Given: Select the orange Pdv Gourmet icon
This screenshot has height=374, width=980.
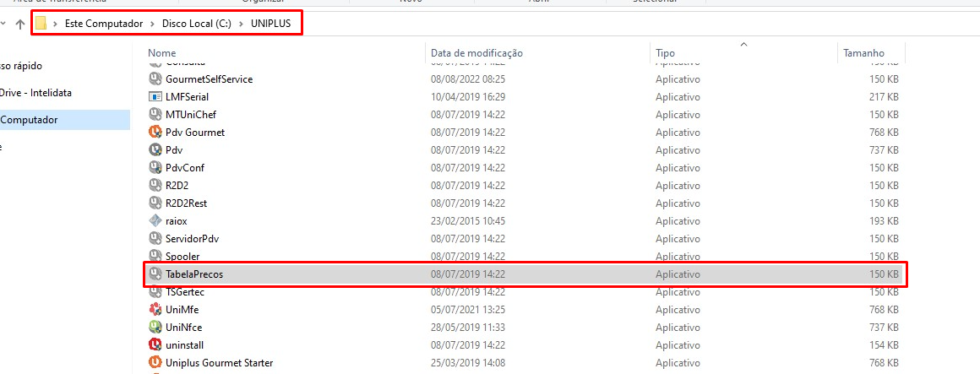Looking at the screenshot, I should (155, 133).
